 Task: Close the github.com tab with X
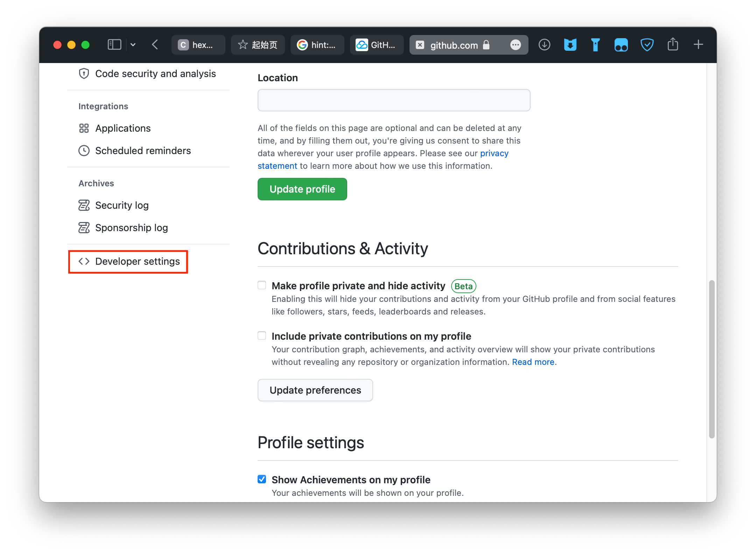point(420,45)
